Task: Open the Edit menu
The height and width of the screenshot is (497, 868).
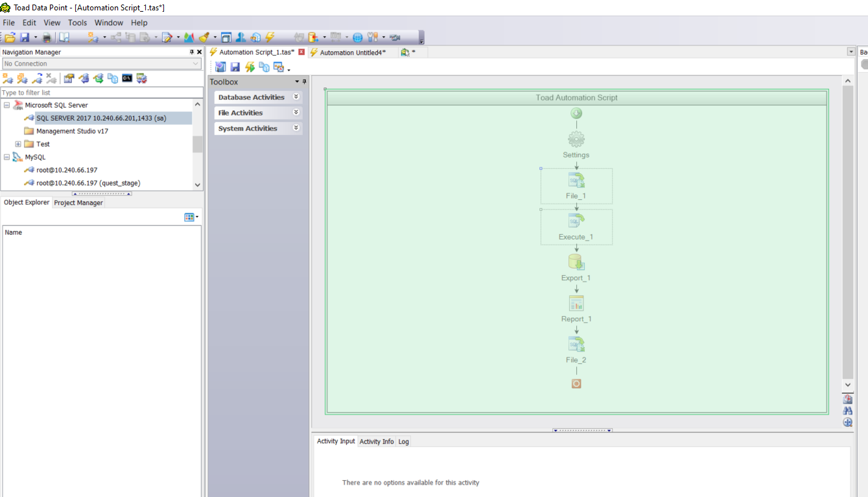Action: coord(29,23)
